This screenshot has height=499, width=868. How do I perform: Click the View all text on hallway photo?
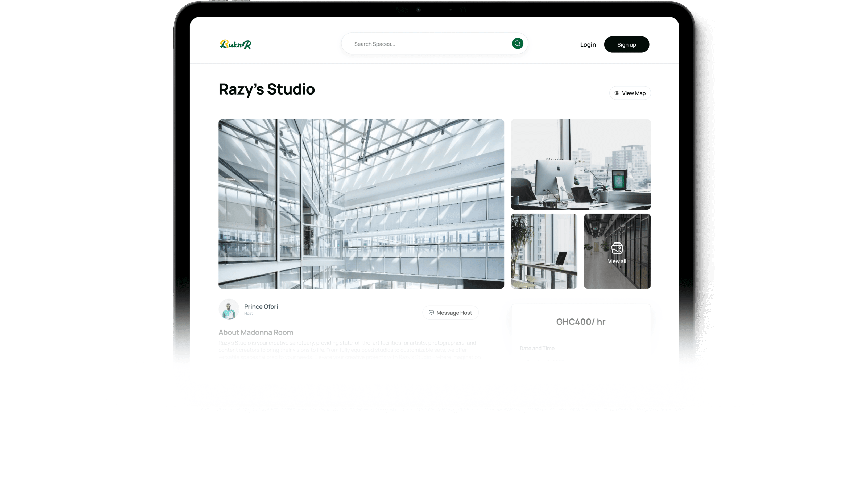point(617,261)
